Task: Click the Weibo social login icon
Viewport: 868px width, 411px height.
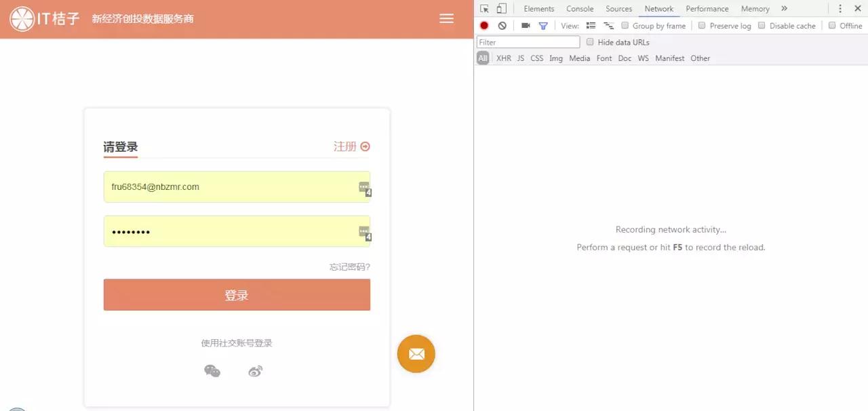Action: pyautogui.click(x=255, y=371)
